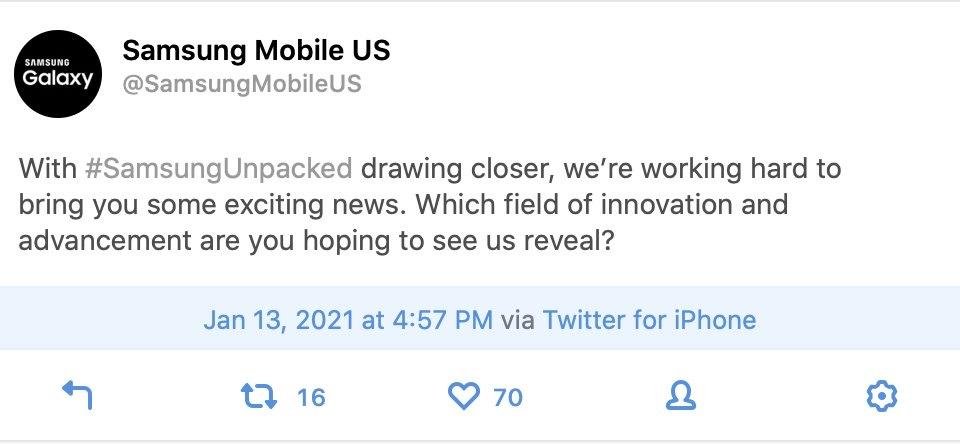Viewport: 960px width, 444px height.
Task: Click the @SamsungMobileUS handle
Action: click(242, 83)
